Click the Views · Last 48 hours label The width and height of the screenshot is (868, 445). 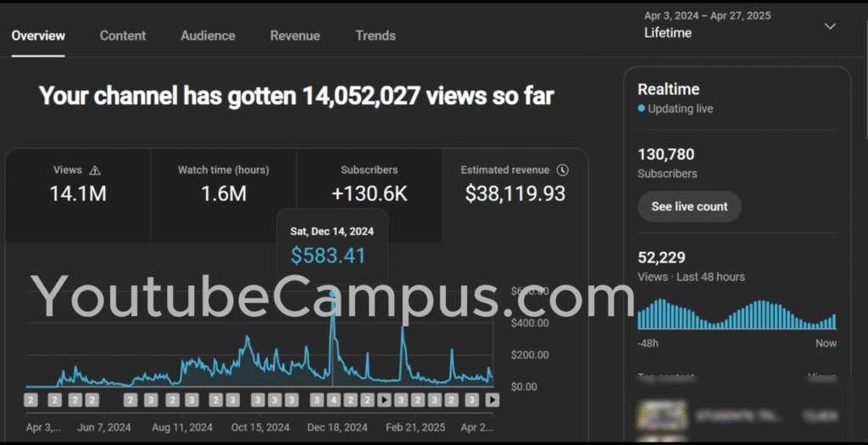pyautogui.click(x=692, y=276)
